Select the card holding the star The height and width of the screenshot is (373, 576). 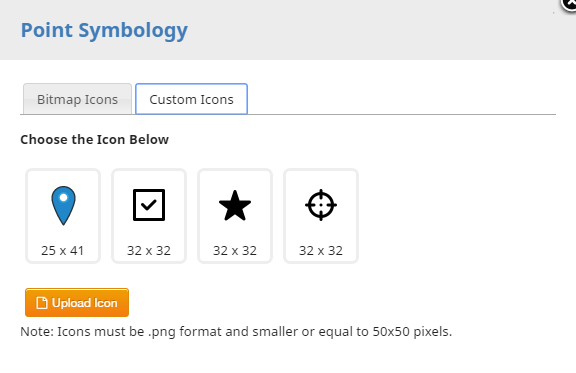click(x=235, y=216)
